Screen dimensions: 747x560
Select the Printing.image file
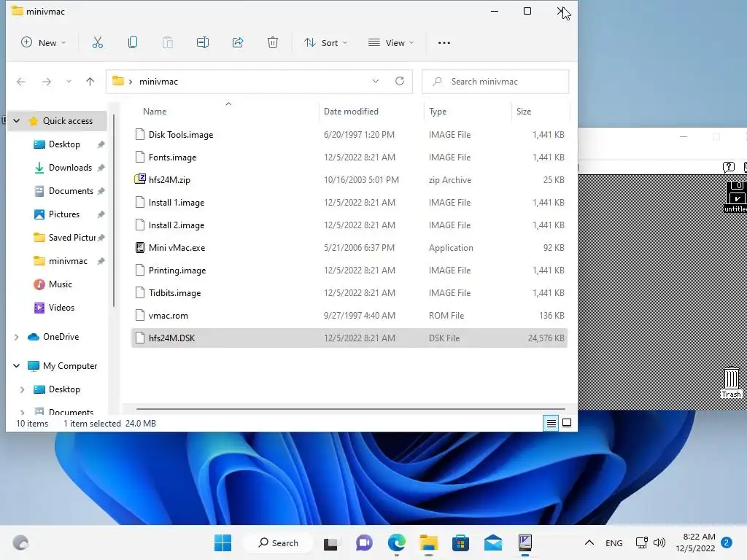[349, 270]
